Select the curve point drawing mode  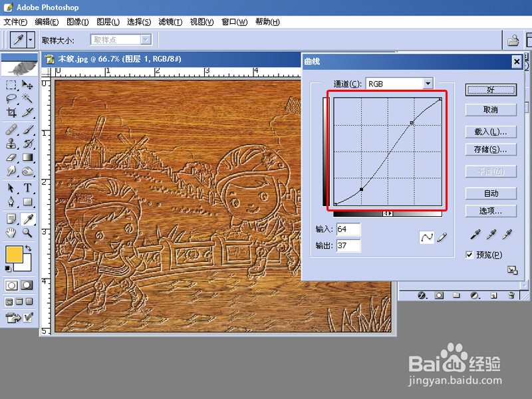[x=427, y=237]
